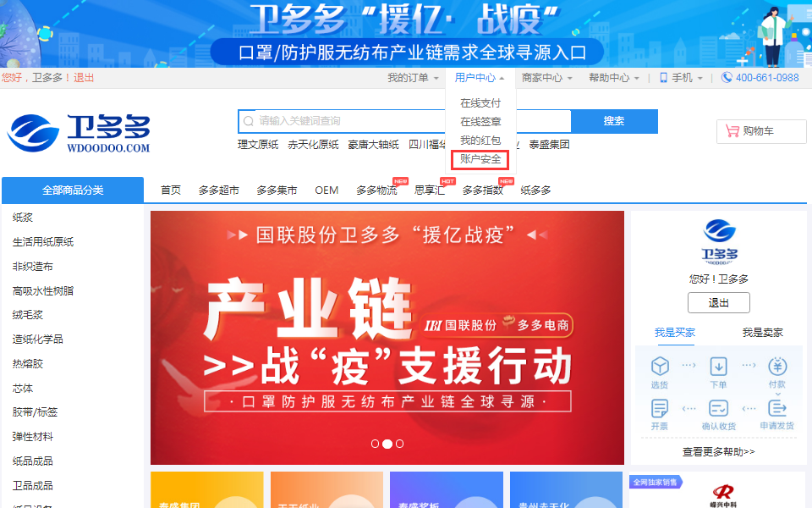The height and width of the screenshot is (508, 812).
Task: Click the red 产业链 战疫 banner
Action: tap(387, 338)
